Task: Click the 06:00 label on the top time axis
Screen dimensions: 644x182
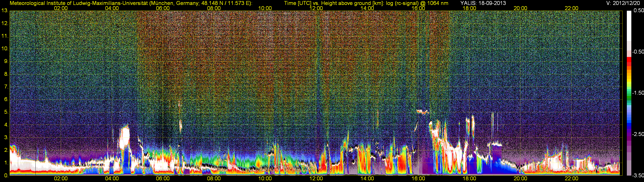Action: pos(163,8)
